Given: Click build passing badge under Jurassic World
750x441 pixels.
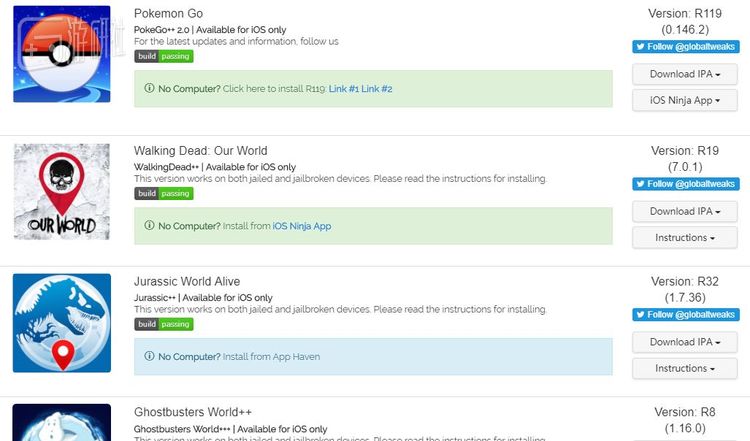Looking at the screenshot, I should 164,324.
